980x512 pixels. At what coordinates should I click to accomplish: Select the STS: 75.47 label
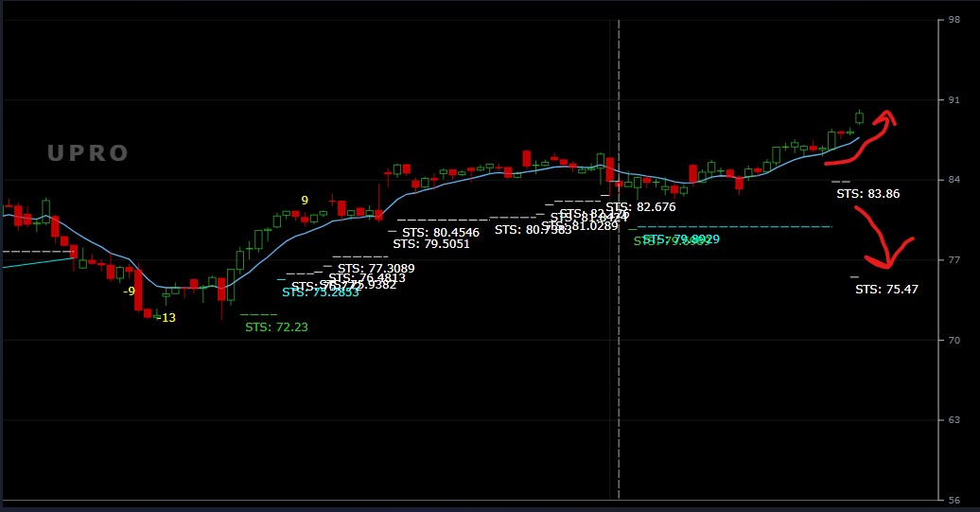(x=886, y=290)
